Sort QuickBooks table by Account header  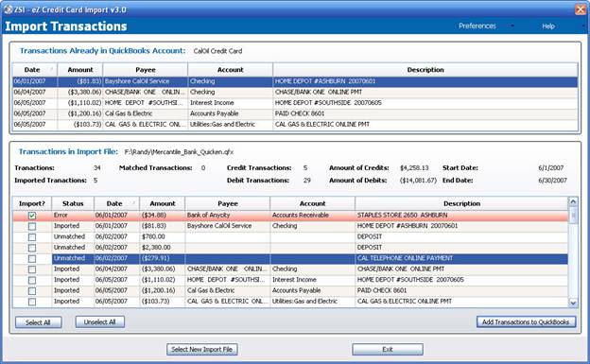tap(231, 70)
